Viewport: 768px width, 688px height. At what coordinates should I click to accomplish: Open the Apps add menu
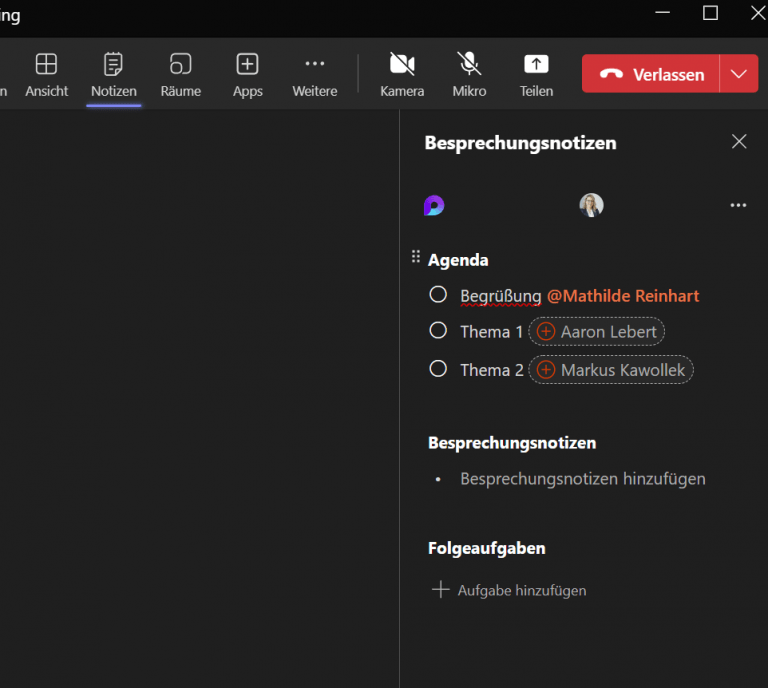(247, 75)
